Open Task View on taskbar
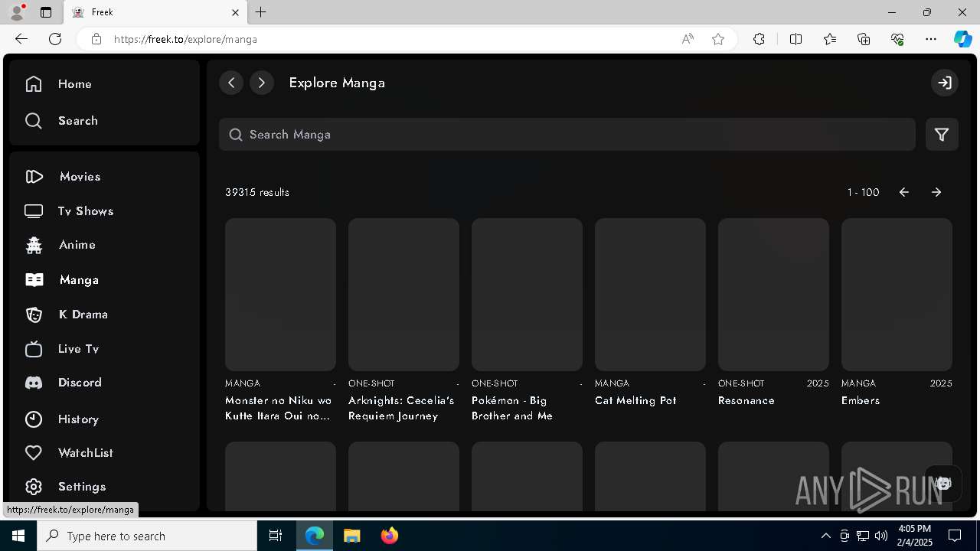980x551 pixels. [x=276, y=536]
